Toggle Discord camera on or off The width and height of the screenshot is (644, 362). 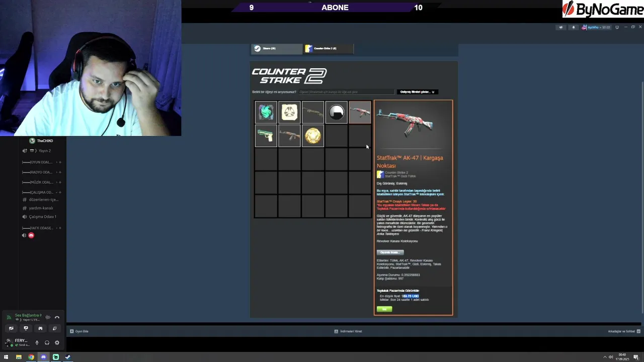[11, 328]
